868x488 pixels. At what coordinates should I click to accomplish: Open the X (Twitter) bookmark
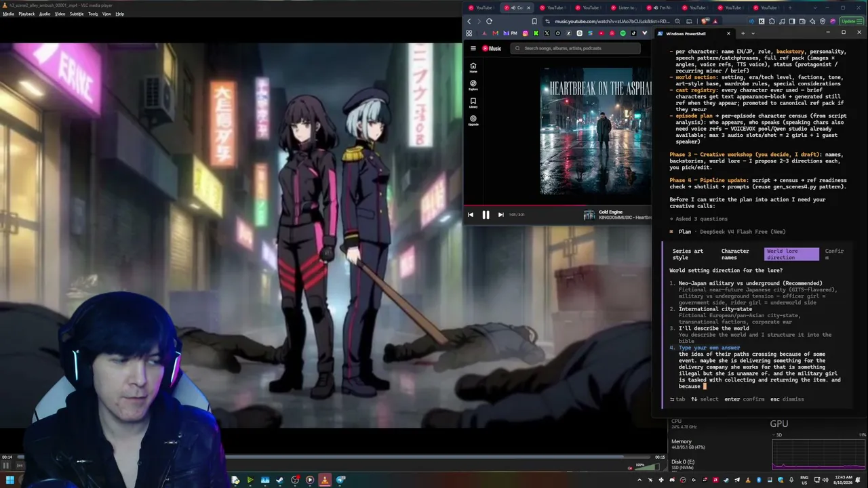[547, 33]
